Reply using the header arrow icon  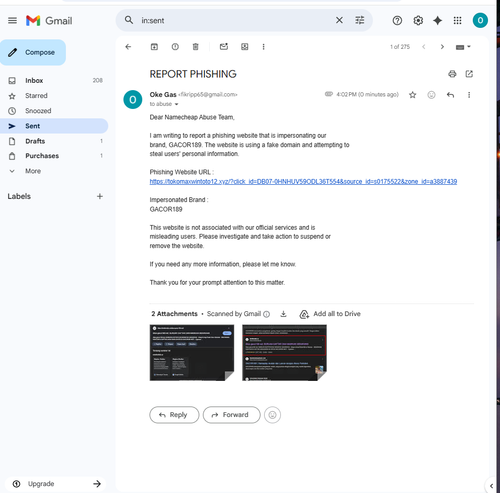pos(450,95)
